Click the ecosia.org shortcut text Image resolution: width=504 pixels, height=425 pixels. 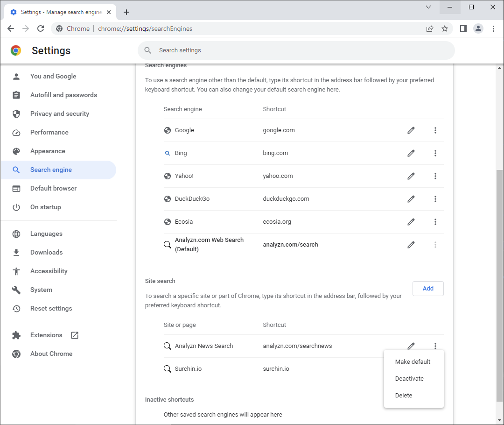tap(277, 222)
